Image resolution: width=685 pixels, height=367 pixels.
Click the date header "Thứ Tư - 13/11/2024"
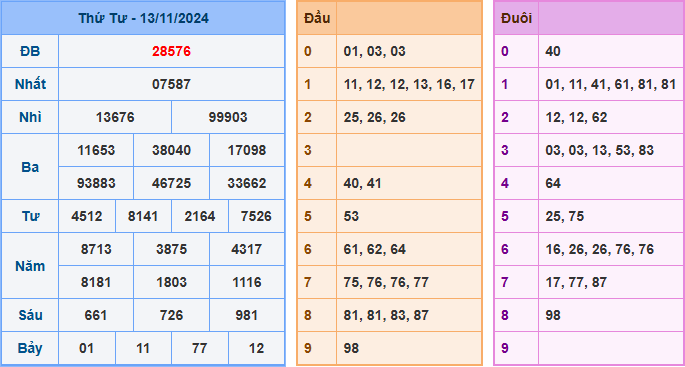[x=143, y=18]
